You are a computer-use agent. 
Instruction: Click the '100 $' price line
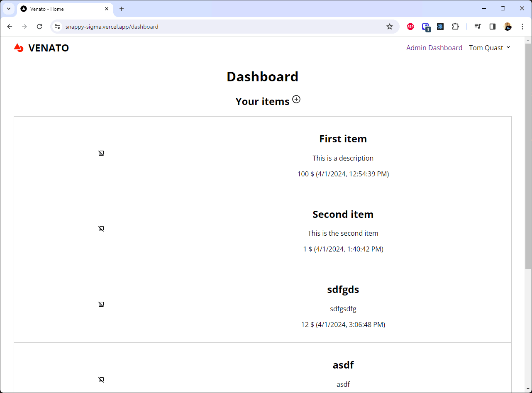(x=343, y=174)
